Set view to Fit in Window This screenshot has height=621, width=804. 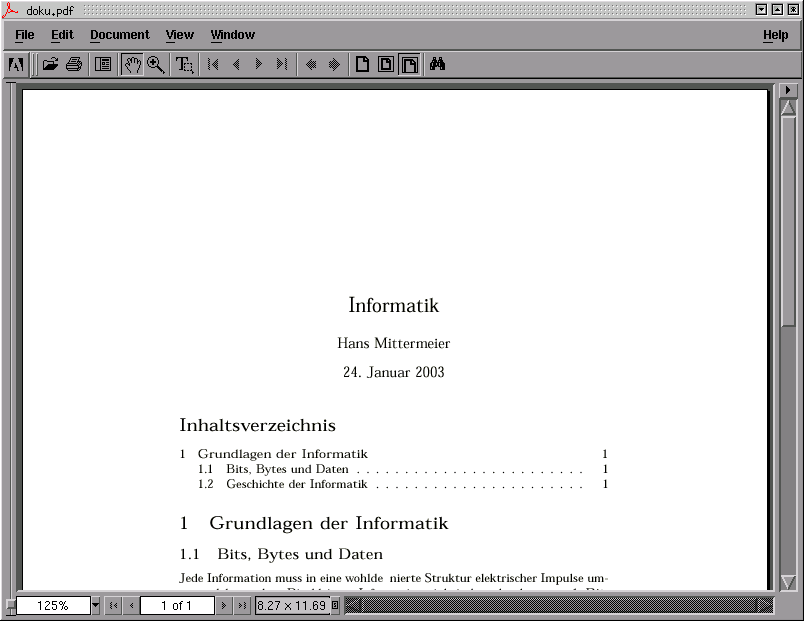click(386, 64)
